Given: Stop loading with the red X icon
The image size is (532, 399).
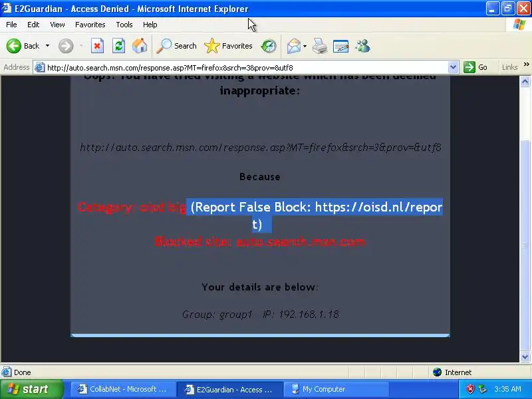Looking at the screenshot, I should click(97, 46).
